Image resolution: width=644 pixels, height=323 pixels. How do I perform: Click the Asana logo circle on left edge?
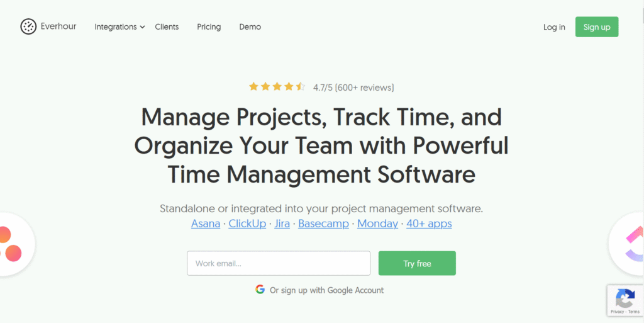(x=16, y=244)
